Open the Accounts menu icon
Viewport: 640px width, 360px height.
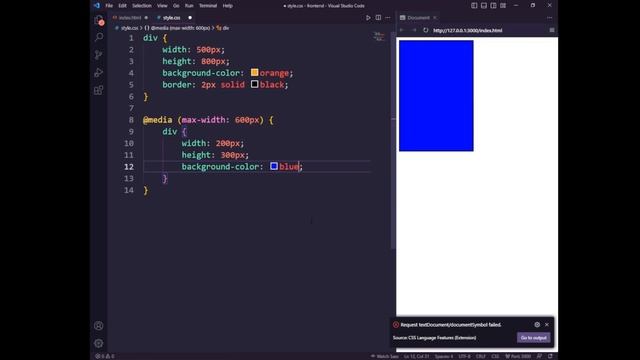tap(99, 326)
